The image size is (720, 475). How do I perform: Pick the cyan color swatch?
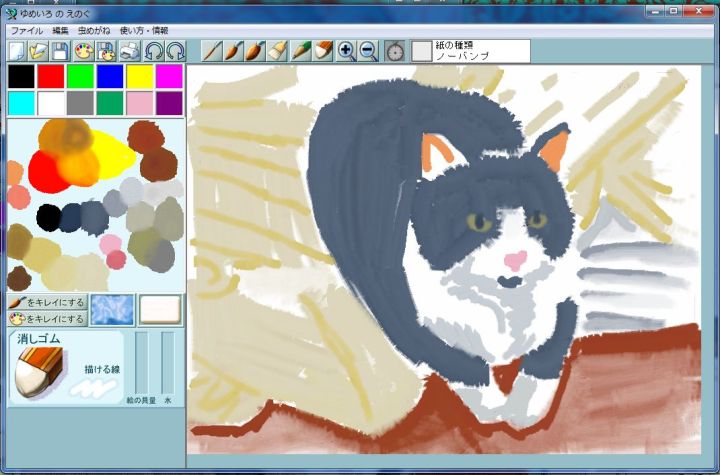click(21, 103)
